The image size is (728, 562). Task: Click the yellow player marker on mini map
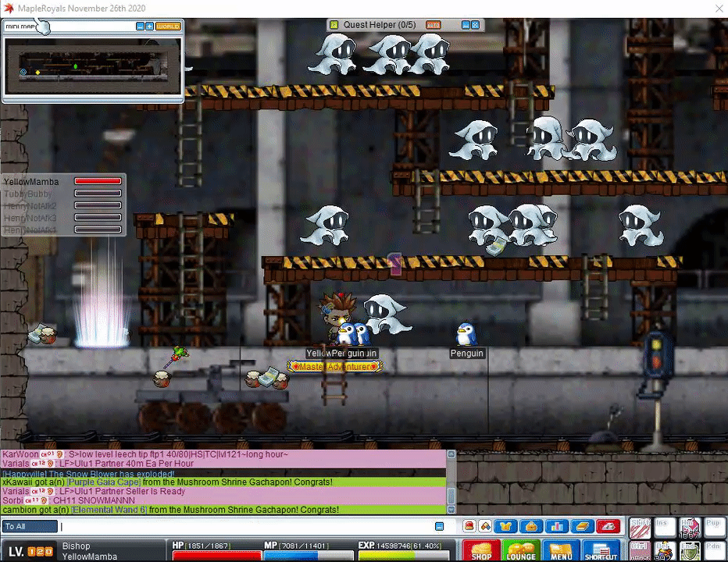coord(38,73)
